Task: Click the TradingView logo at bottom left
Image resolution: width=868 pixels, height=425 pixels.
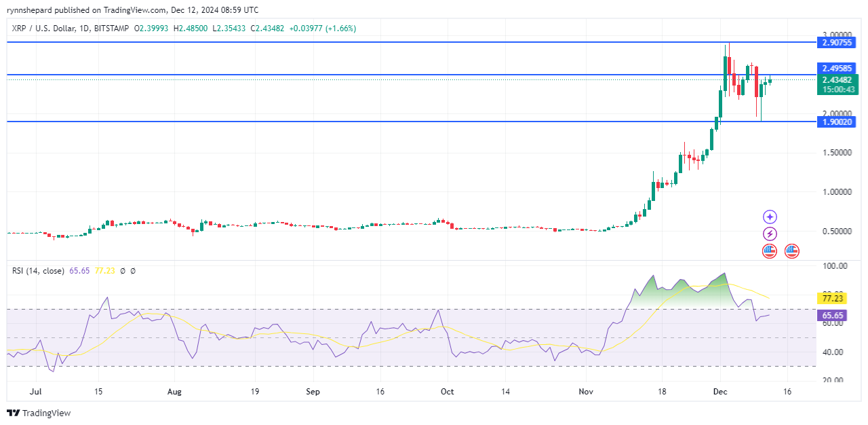Action: click(x=39, y=413)
